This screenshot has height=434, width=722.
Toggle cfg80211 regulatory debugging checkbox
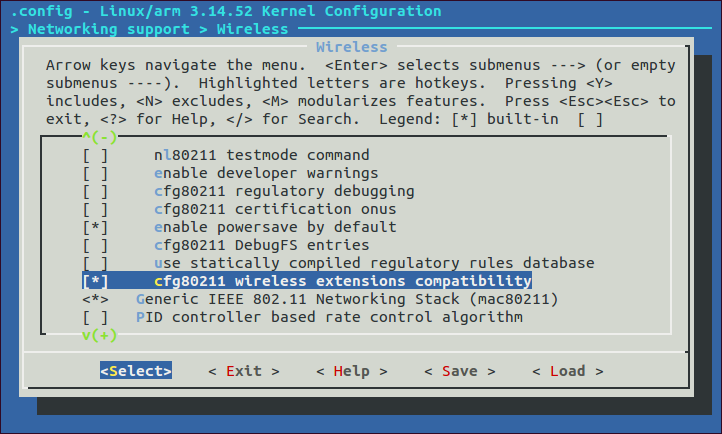[96, 191]
